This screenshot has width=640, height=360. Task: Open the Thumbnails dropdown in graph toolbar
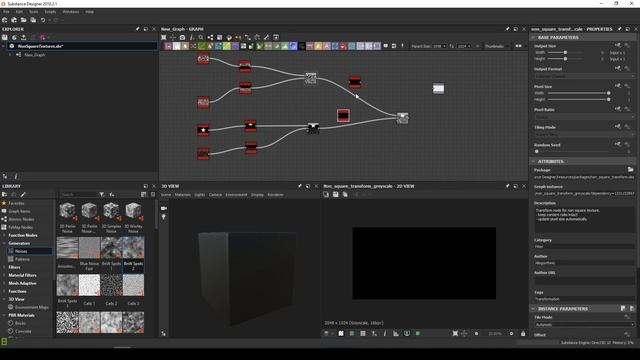coord(496,46)
